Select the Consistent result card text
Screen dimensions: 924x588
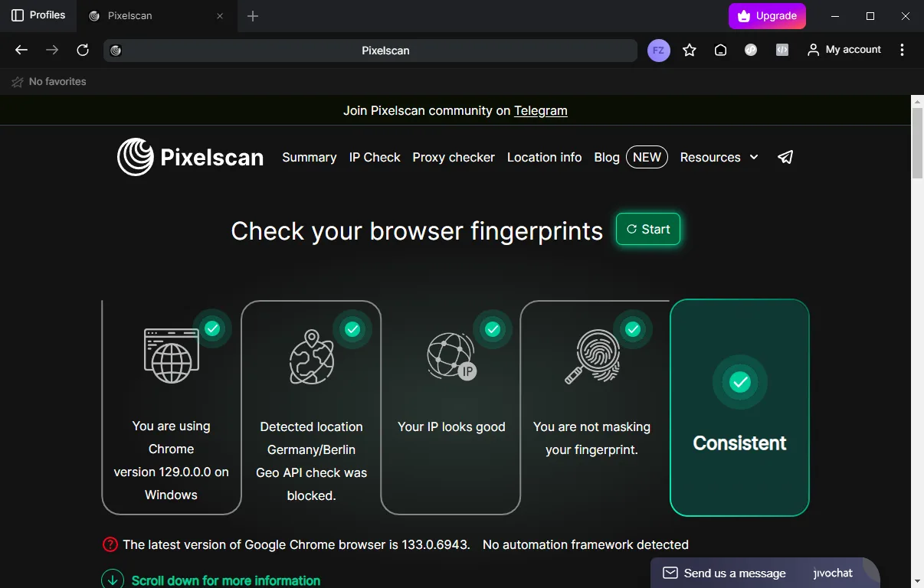[739, 443]
